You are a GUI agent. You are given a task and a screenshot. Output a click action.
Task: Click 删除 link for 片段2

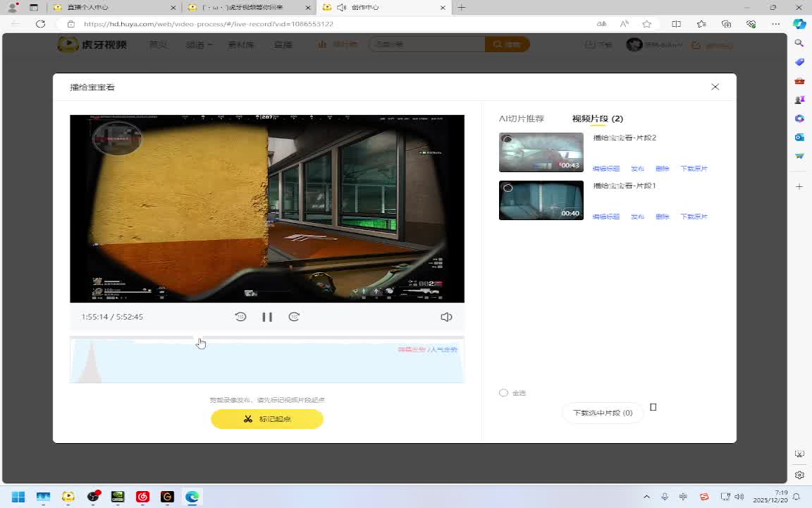coord(662,169)
